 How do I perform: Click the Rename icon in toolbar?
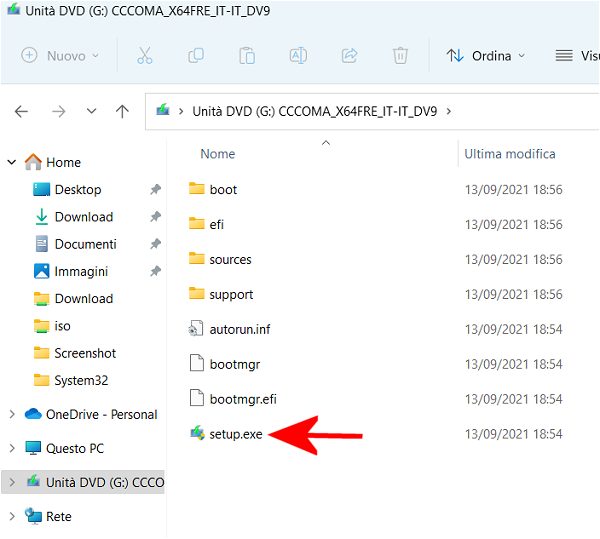298,56
